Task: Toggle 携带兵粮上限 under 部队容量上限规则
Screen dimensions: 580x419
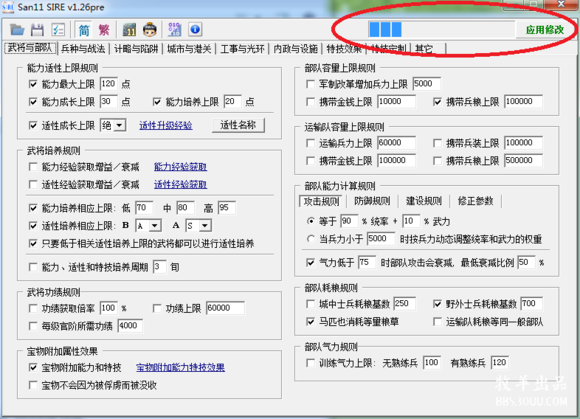Action: (x=438, y=102)
